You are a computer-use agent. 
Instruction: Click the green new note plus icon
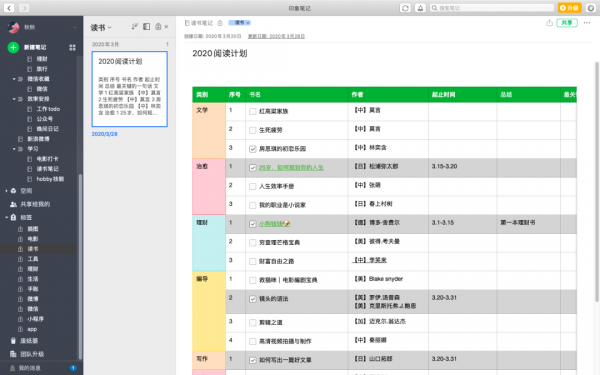[13, 47]
